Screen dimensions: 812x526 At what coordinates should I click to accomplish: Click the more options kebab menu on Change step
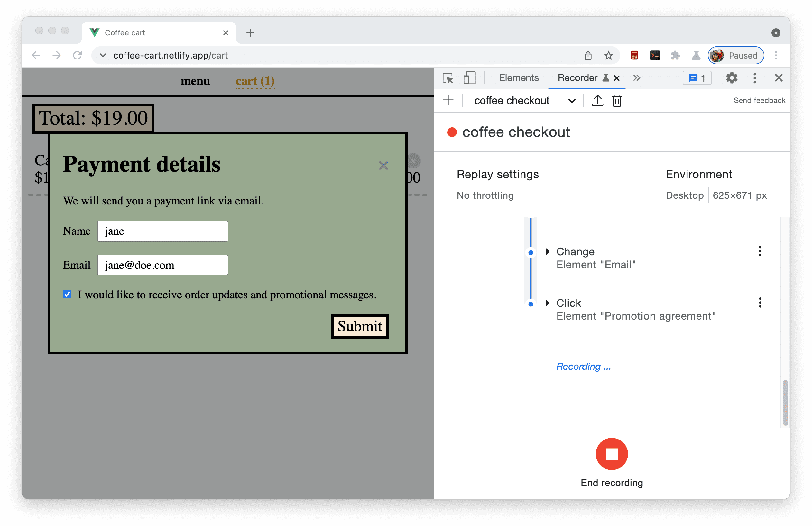(759, 251)
